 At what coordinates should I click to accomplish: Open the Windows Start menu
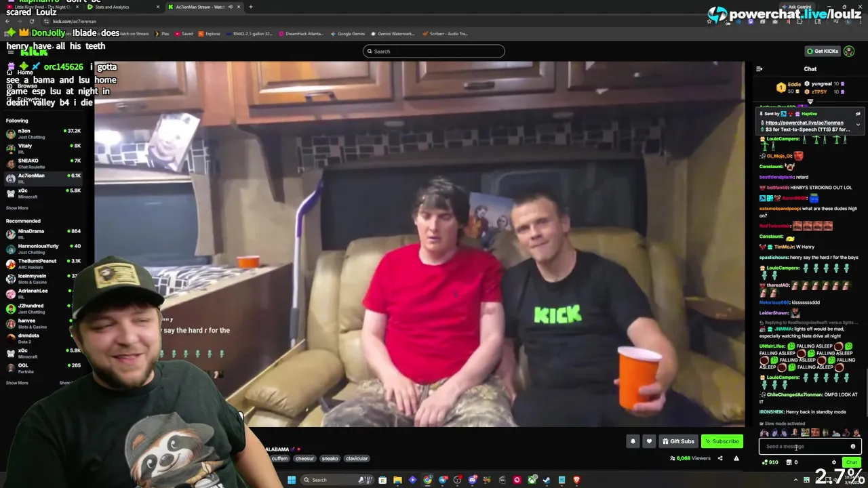(292, 480)
